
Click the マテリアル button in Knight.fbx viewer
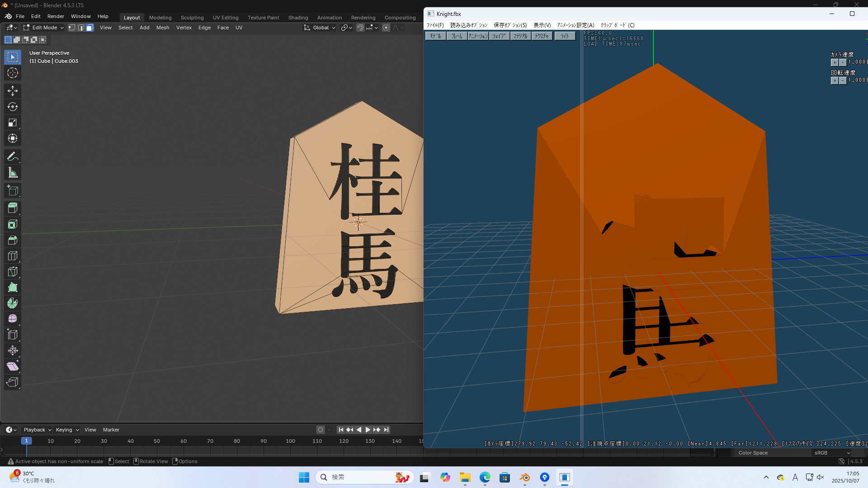tap(520, 36)
